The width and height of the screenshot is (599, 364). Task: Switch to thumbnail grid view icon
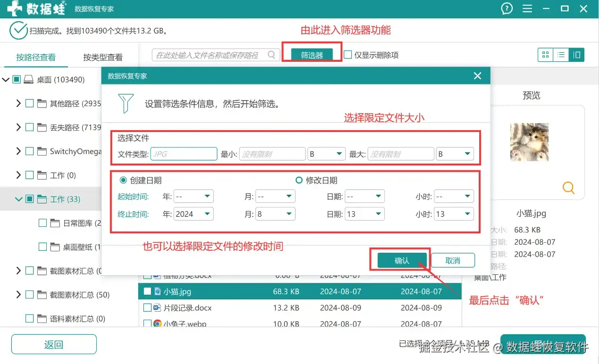[x=545, y=55]
